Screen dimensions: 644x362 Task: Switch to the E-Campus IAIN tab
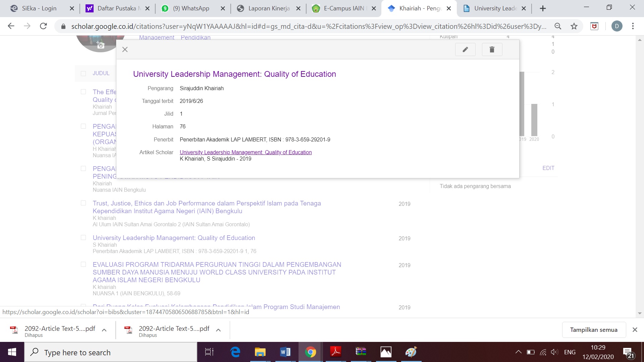click(x=343, y=8)
